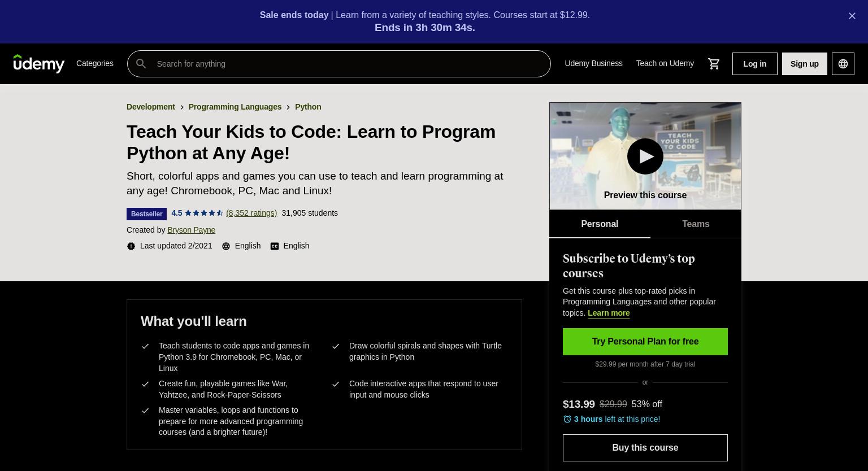
Task: Click the Subscribe to Udemy's top courses heading
Action: coord(629,266)
